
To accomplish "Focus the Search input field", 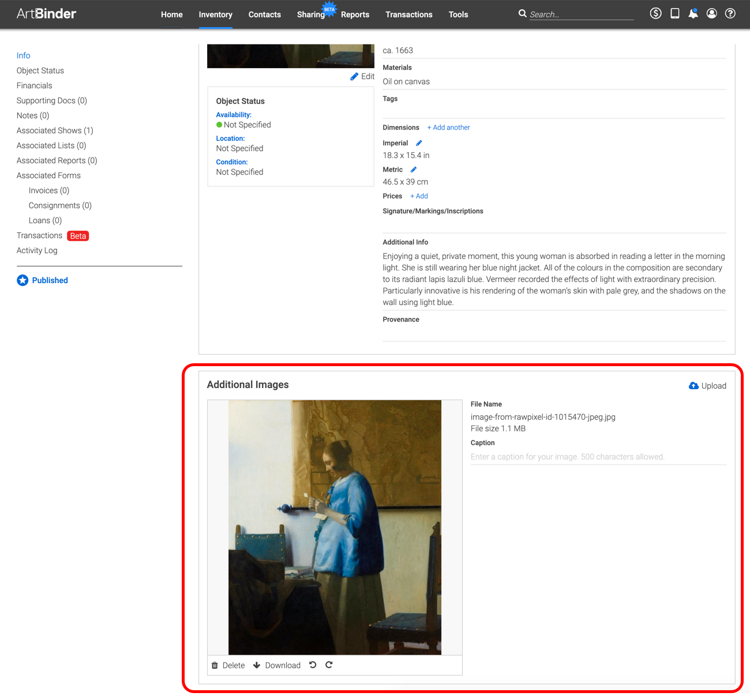I will [581, 14].
